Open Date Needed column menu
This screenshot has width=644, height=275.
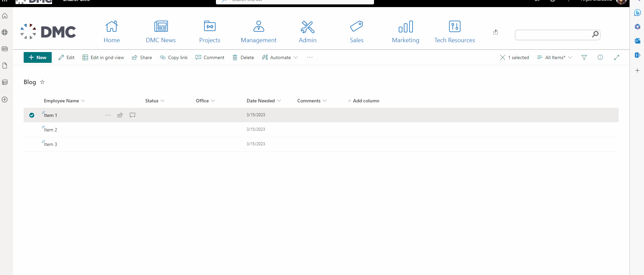[264, 101]
